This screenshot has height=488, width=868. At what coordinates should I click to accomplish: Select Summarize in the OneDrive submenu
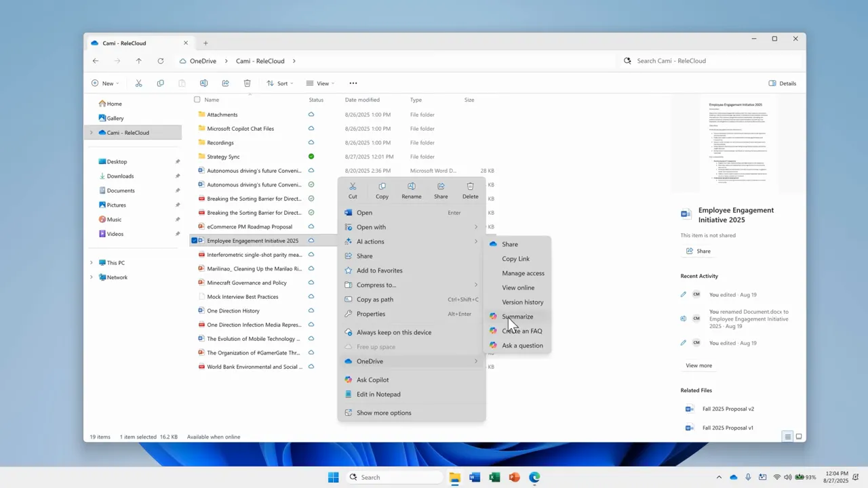(x=517, y=317)
